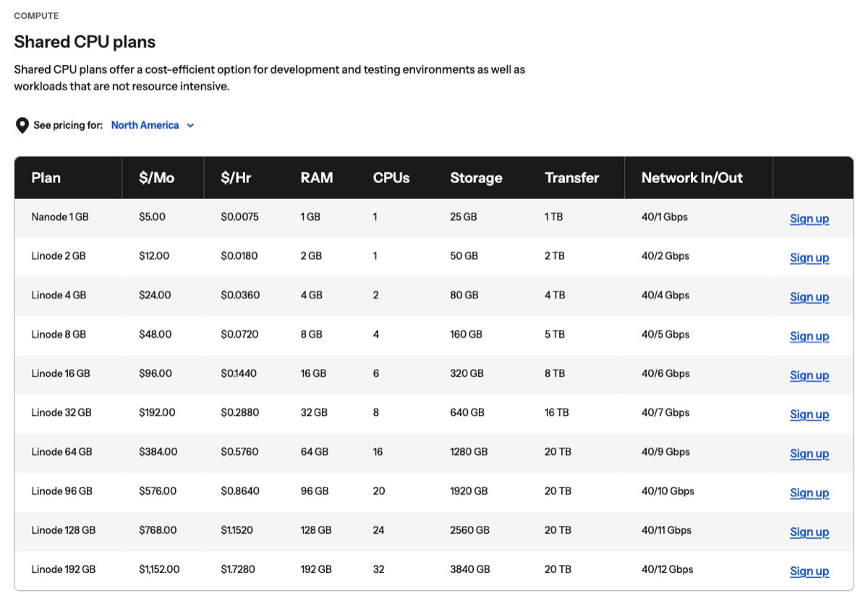Viewport: 868px width, 596px height.
Task: Sign up for the Linode 32 GB plan
Action: click(x=809, y=414)
